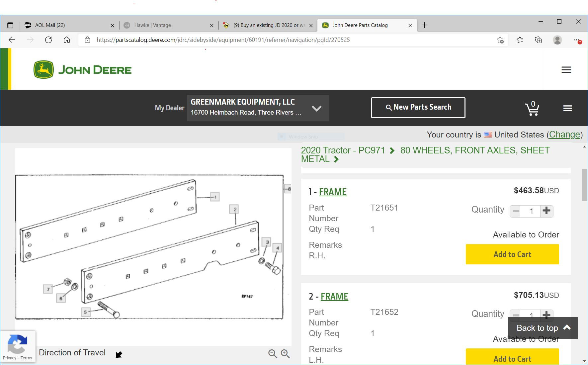The width and height of the screenshot is (588, 365).
Task: View site information via the lock icon
Action: coord(88,40)
